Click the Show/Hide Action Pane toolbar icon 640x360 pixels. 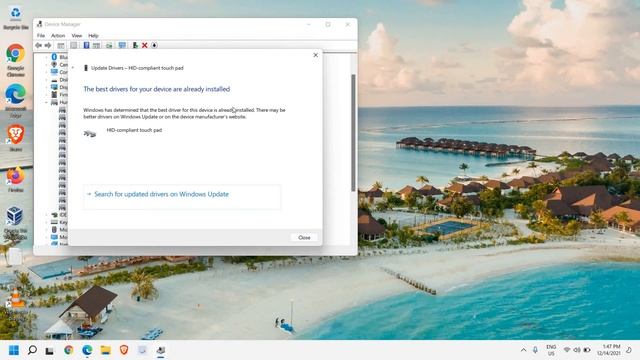pos(96,45)
